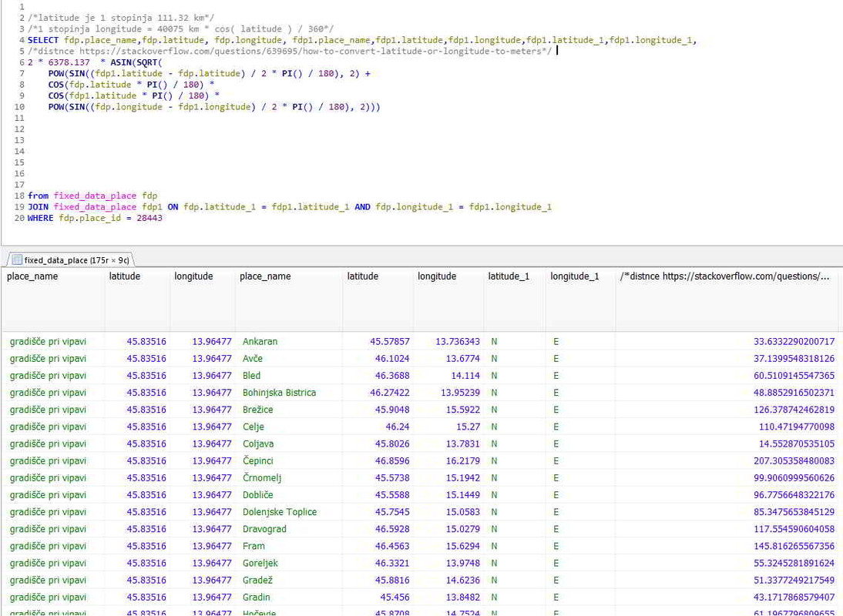Select the fixed_data_place result tab
Screen dimensions: 843x616
[x=71, y=260]
